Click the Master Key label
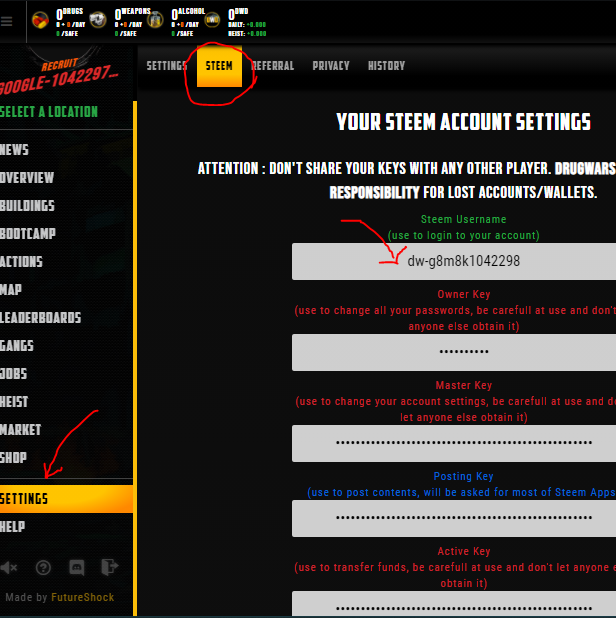The width and height of the screenshot is (616, 618). click(x=464, y=385)
